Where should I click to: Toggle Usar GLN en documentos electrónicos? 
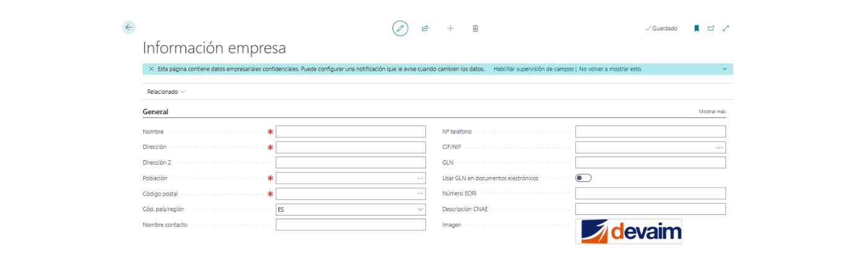[x=583, y=178]
